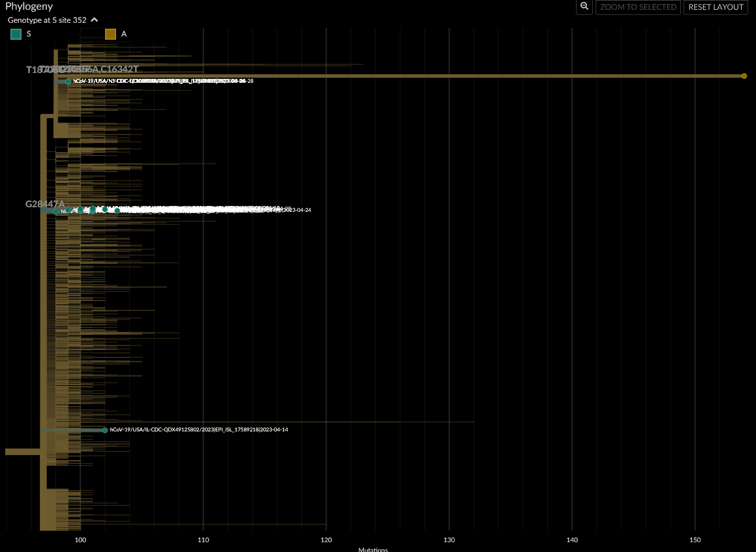Expand the G28447A branch label clade
The image size is (756, 552).
(45, 204)
